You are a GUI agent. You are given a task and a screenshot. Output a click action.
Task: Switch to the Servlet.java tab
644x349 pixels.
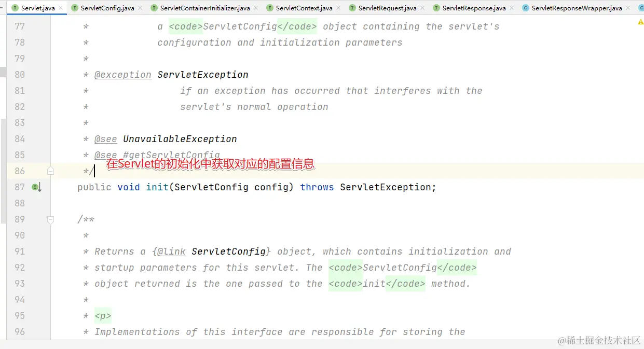(38, 8)
